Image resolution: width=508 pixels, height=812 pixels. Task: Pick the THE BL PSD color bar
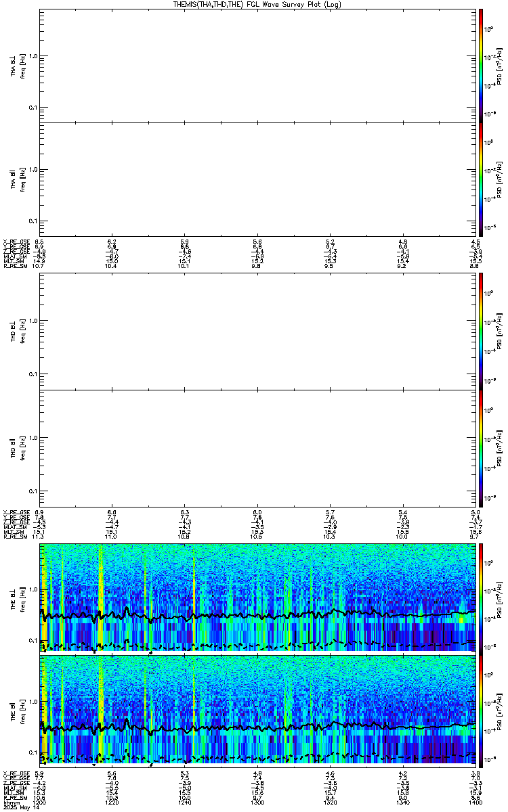pos(481,598)
